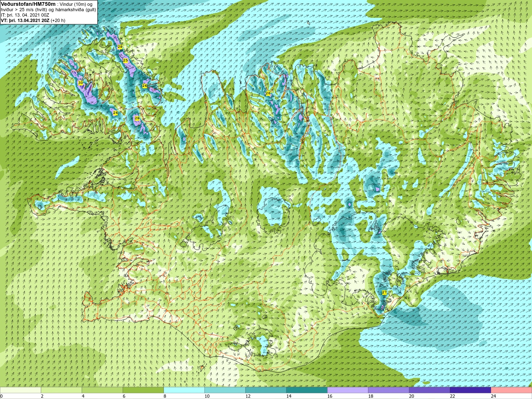Viewport: 532px width, 399px height.
Task: Select the violet swatch between 20 and 22
Action: (429, 390)
